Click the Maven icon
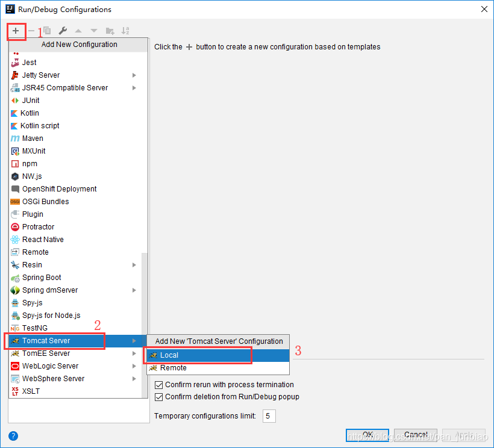 tap(15, 138)
